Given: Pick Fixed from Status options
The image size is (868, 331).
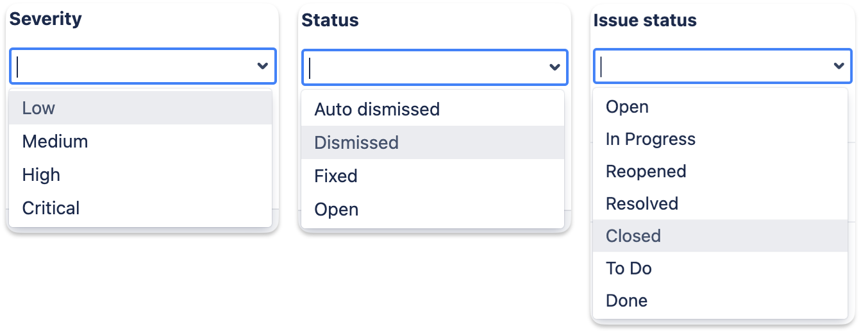Looking at the screenshot, I should pyautogui.click(x=336, y=176).
